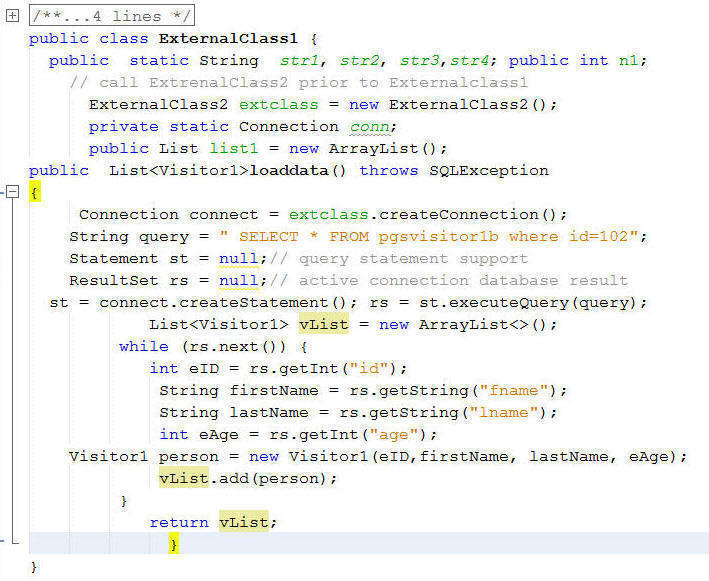Click highlighted vList in return statement
The height and width of the screenshot is (581, 709).
pyautogui.click(x=244, y=522)
